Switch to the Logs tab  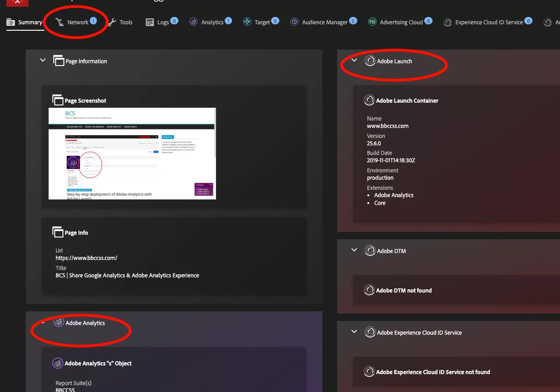(162, 22)
